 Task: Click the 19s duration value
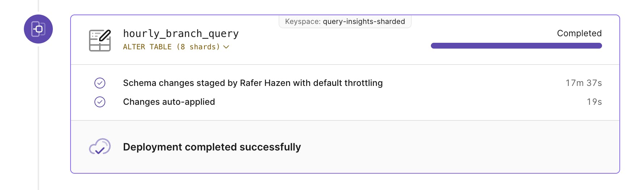click(594, 102)
